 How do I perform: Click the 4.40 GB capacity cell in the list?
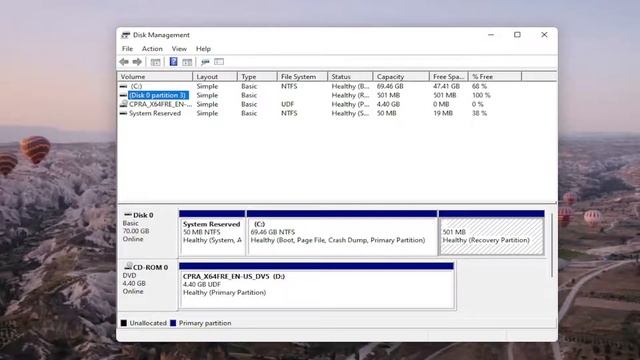pos(388,104)
